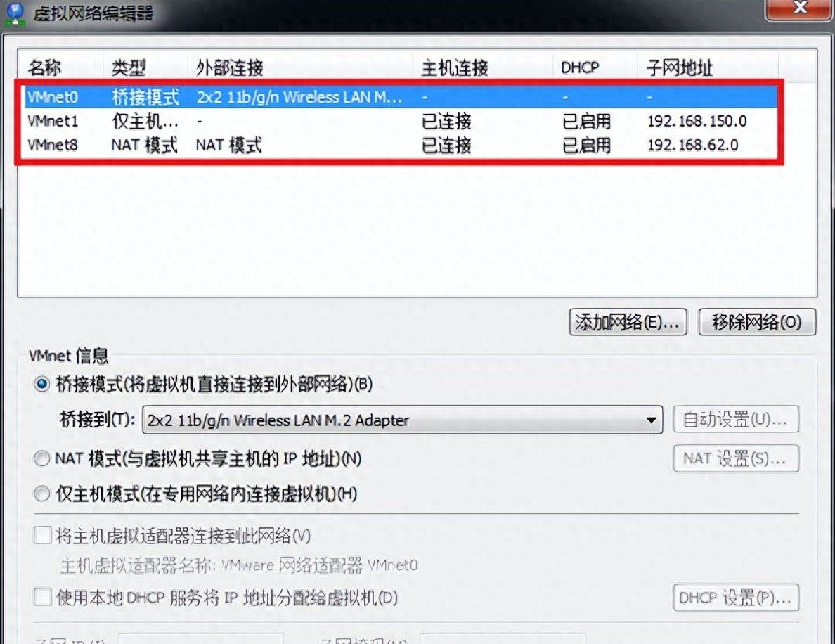
Task: Click the subnet address 192.168.62.0 cell
Action: click(693, 145)
